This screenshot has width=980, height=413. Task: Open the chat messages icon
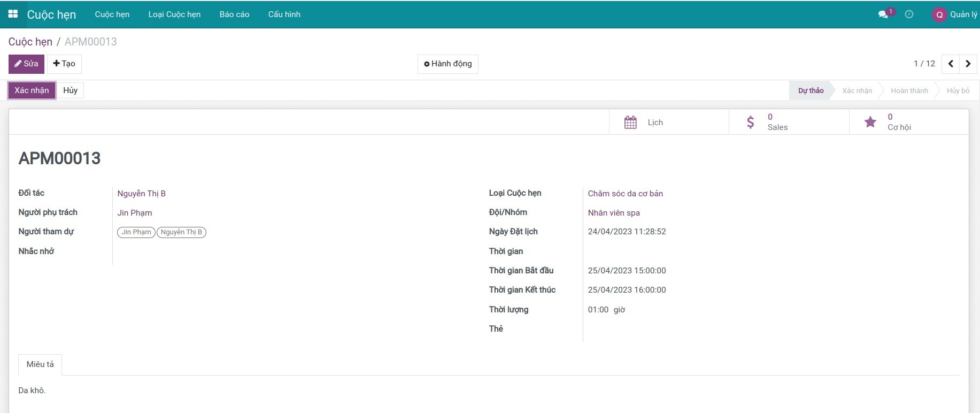click(x=883, y=14)
